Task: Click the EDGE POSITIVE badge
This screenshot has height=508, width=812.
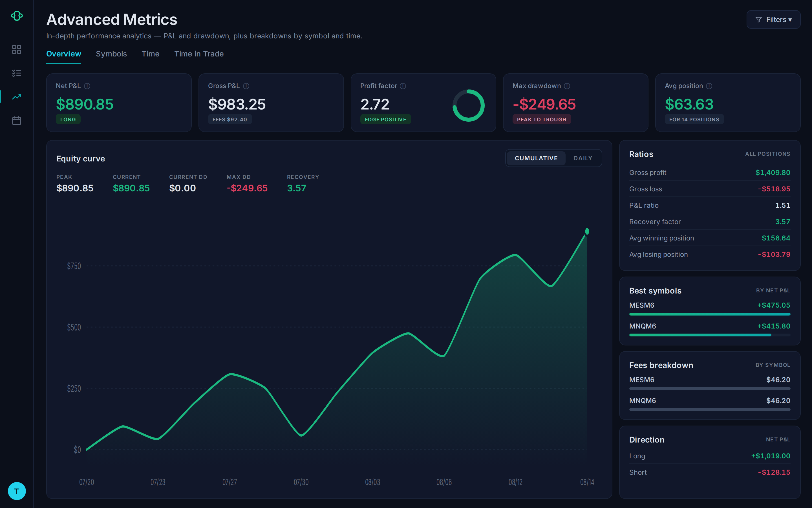Action: coord(385,119)
